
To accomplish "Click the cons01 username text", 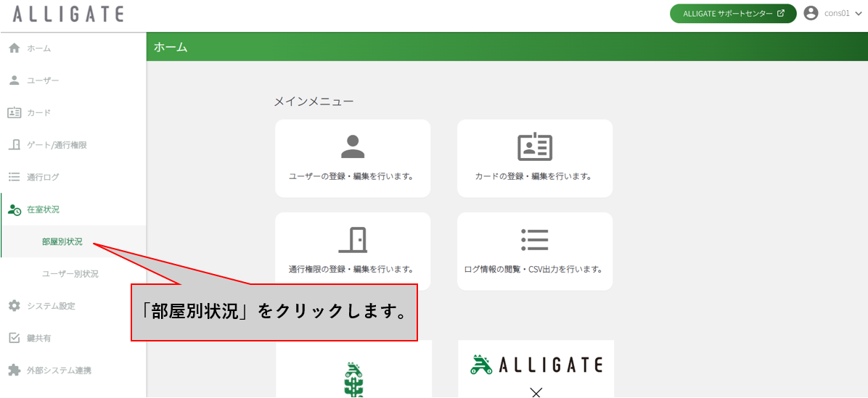I will pyautogui.click(x=837, y=14).
